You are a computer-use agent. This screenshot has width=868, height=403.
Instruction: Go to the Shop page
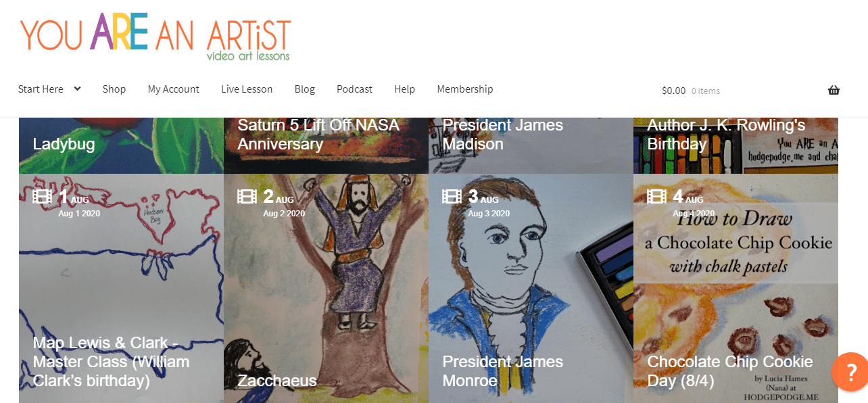click(114, 89)
